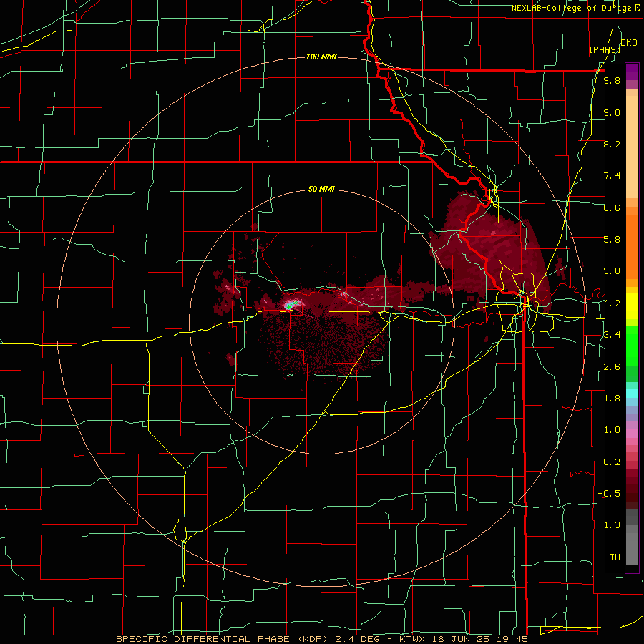Click the bright green band on the color bar
The image size is (644, 644).
coord(632,346)
